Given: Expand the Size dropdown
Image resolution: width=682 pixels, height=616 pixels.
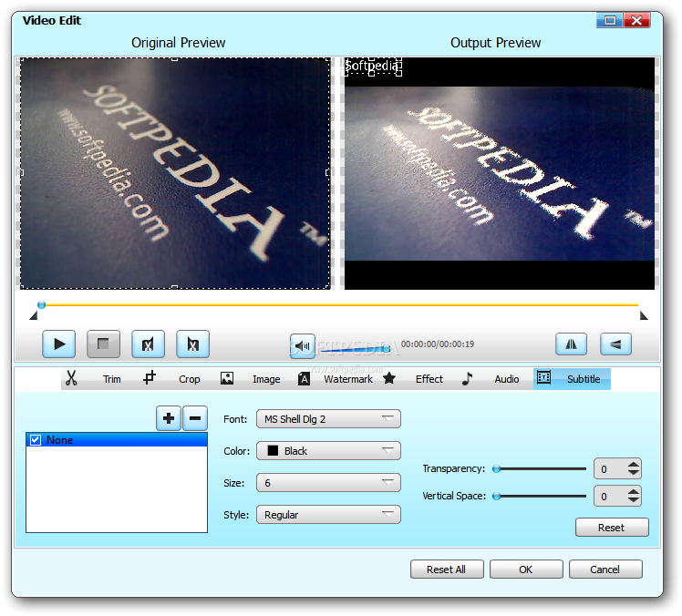Looking at the screenshot, I should (x=328, y=483).
